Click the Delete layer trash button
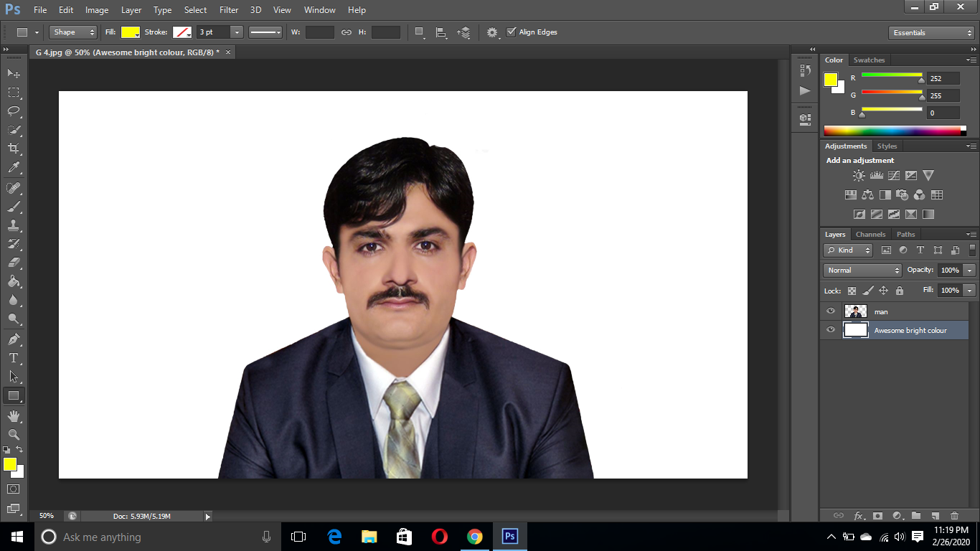 954,515
